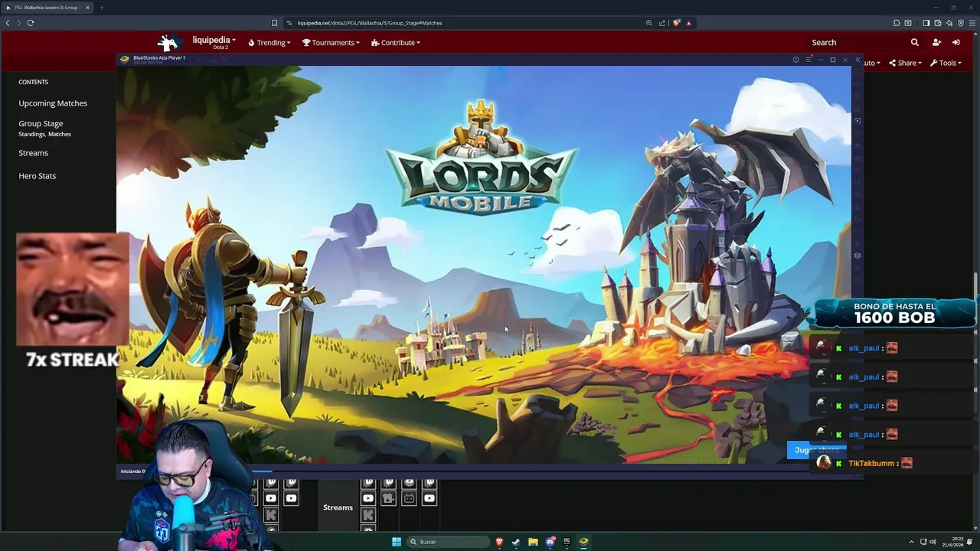Image resolution: width=980 pixels, height=551 pixels.
Task: Open the browser hamburger main menu
Action: (972, 23)
